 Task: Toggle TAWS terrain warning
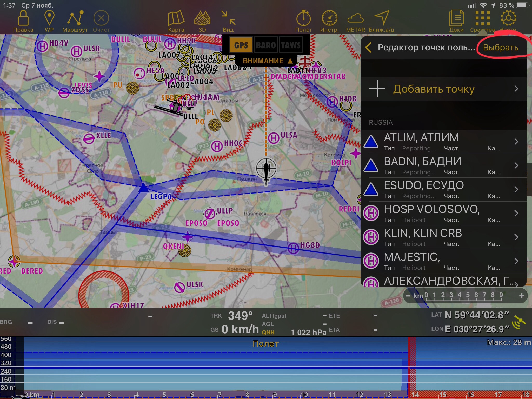[x=291, y=45]
